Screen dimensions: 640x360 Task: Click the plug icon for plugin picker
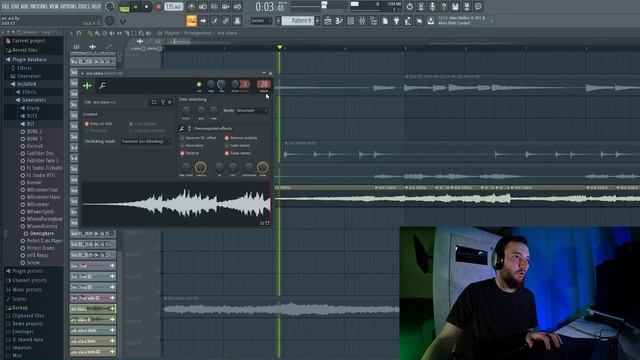pyautogui.click(x=396, y=21)
